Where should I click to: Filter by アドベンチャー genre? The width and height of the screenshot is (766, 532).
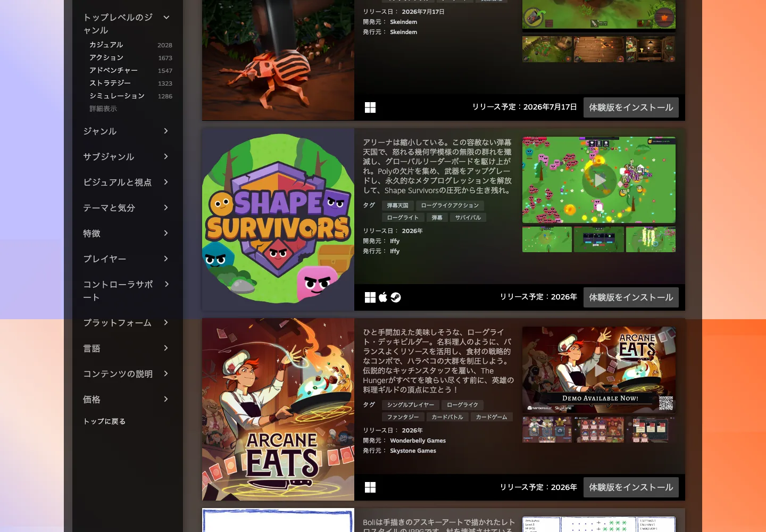point(130,70)
